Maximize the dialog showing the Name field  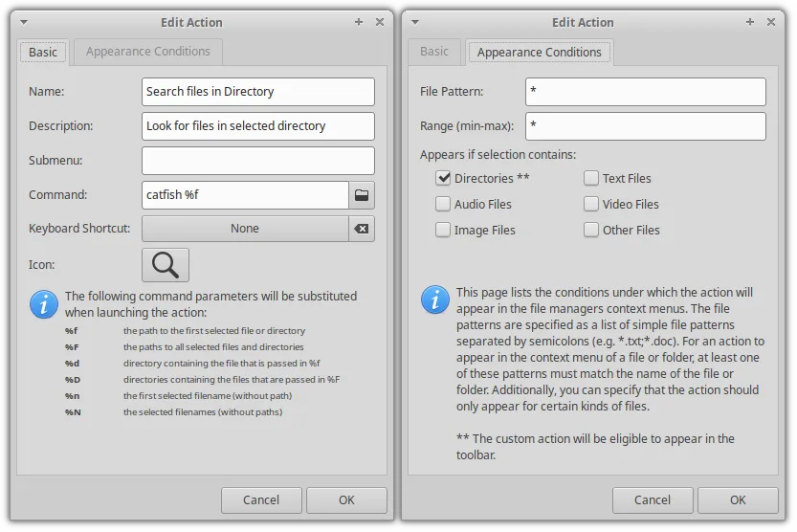(359, 22)
